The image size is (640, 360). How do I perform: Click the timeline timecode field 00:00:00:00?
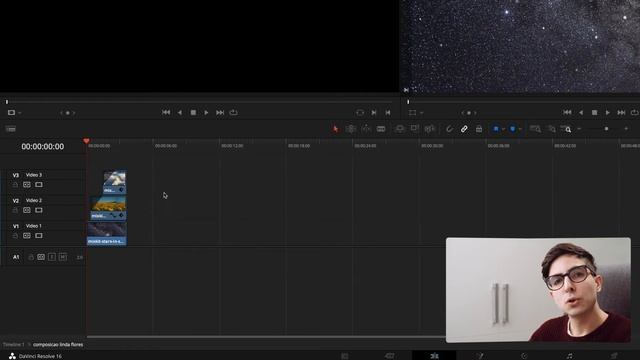point(42,147)
